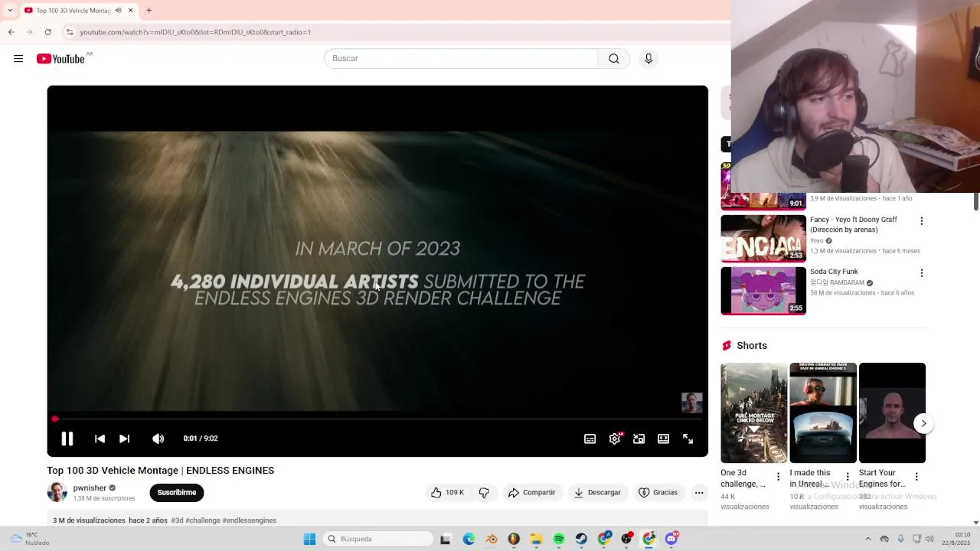Screen dimensions: 980x551
Task: Open Fancy - Yeyo video thumbnail
Action: (x=763, y=238)
